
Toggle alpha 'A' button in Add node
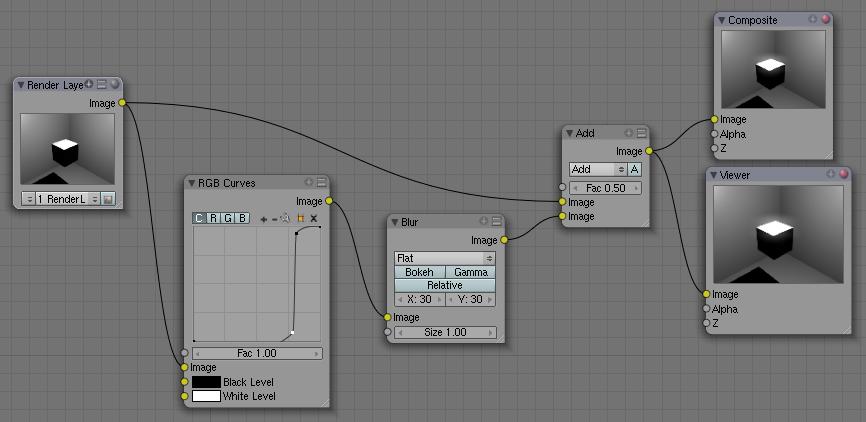(x=634, y=170)
